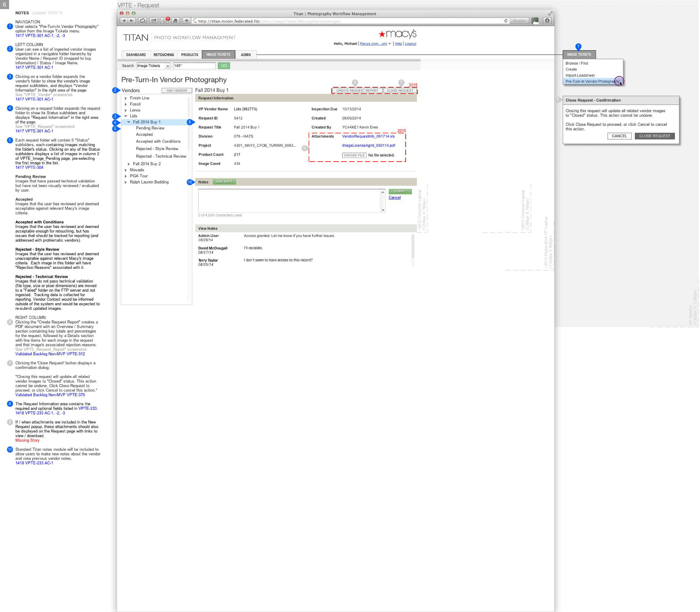The height and width of the screenshot is (612, 700).
Task: Click the green Add Note button
Action: [224, 182]
